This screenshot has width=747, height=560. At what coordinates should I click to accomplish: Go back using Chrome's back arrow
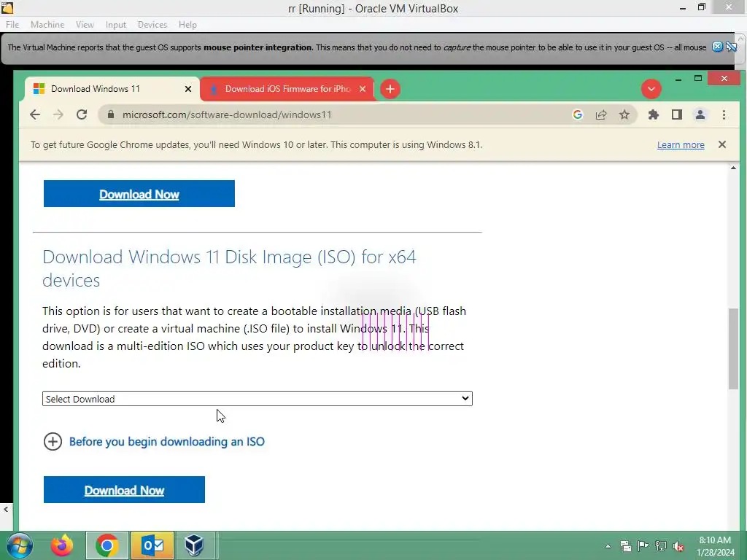[x=35, y=114]
